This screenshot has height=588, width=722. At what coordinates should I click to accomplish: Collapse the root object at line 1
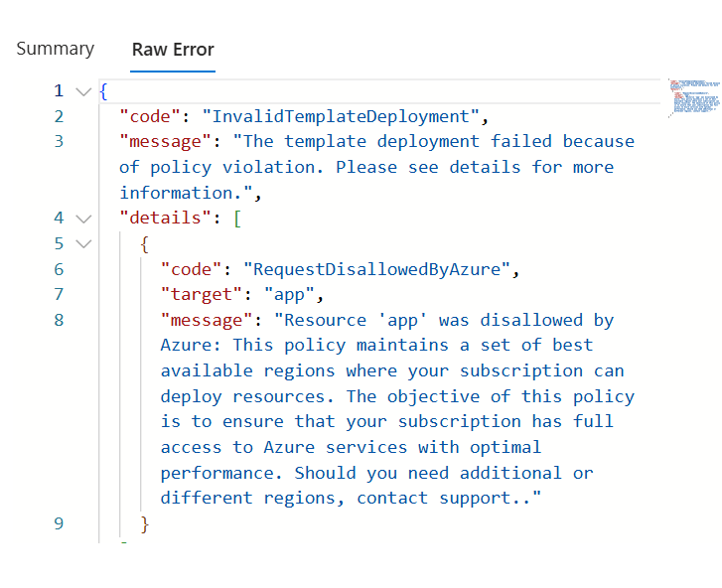83,91
